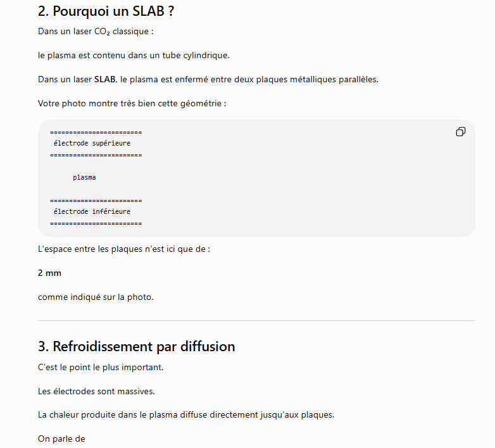Click 'électrode supérieure' in the code block
The width and height of the screenshot is (495, 448).
click(92, 143)
